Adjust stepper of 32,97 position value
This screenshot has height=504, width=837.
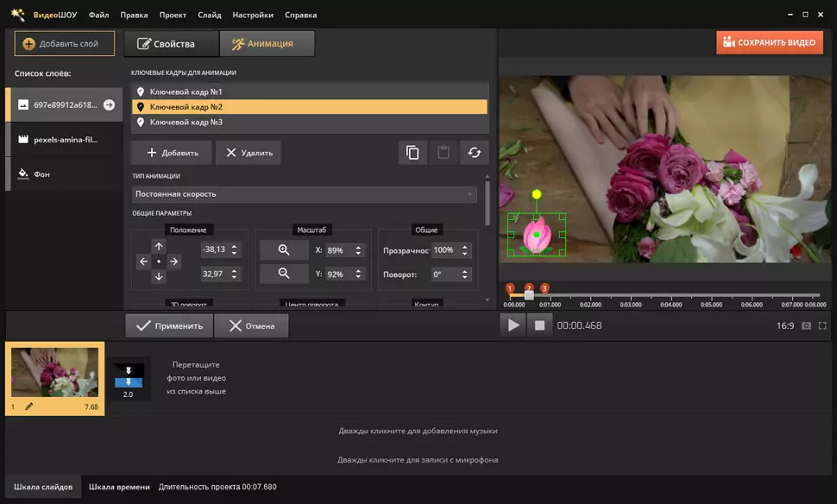[x=235, y=274]
